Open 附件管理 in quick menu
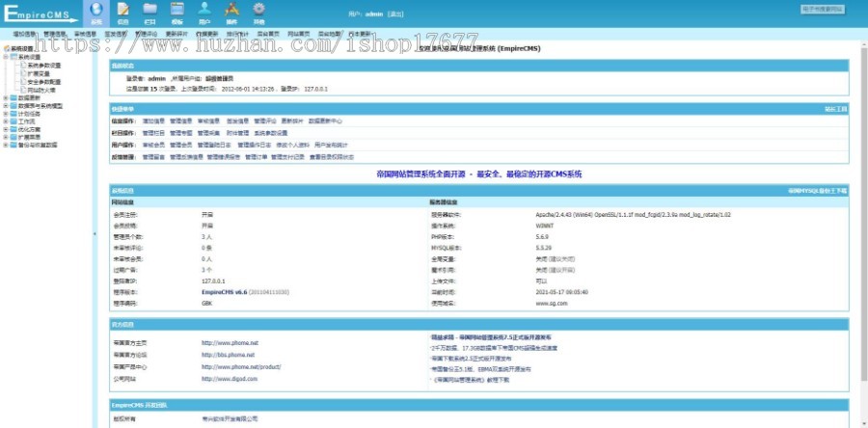This screenshot has height=428, width=868. click(237, 133)
